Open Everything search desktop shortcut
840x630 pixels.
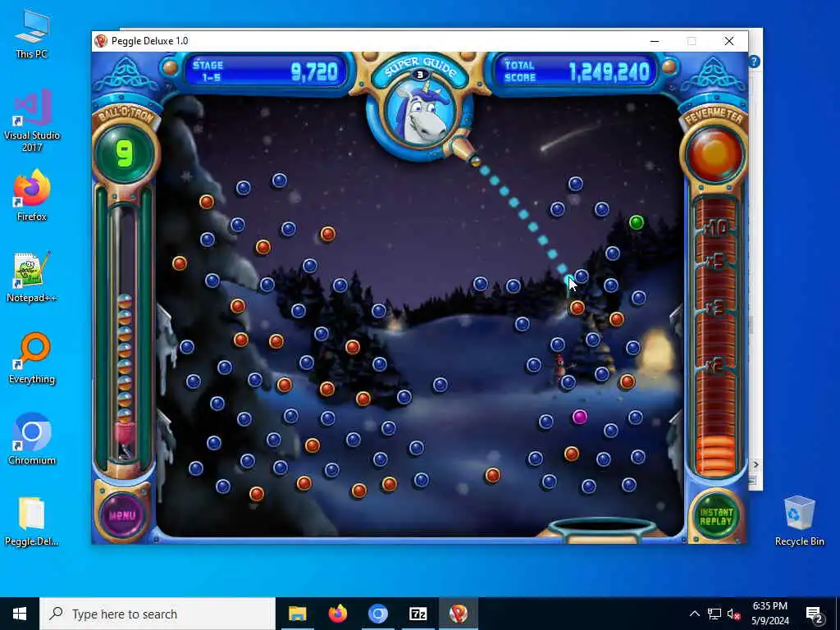coord(32,358)
